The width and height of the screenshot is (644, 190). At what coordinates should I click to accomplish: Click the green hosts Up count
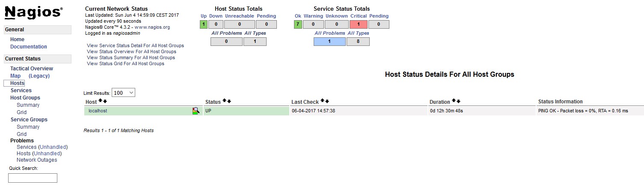coord(204,24)
